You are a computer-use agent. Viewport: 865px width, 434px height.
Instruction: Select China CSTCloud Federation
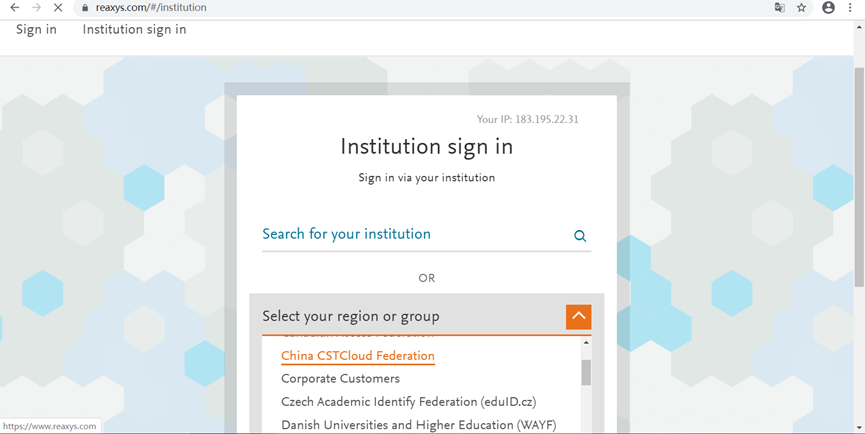[358, 356]
